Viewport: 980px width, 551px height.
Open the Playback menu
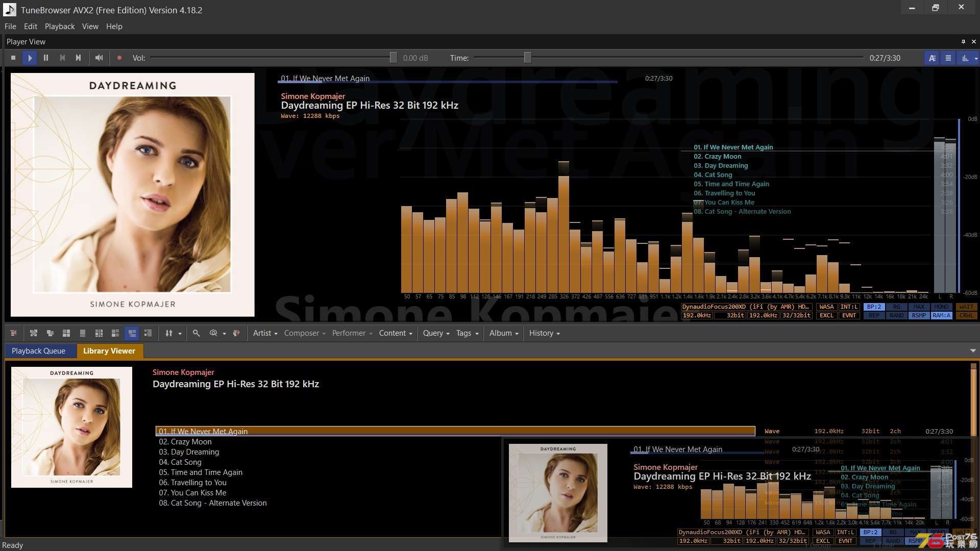[x=60, y=27]
